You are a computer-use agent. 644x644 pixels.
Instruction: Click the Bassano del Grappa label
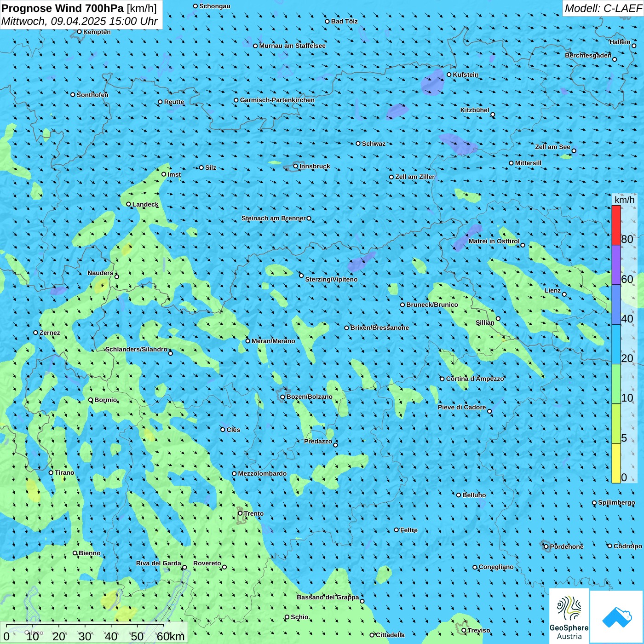328,597
